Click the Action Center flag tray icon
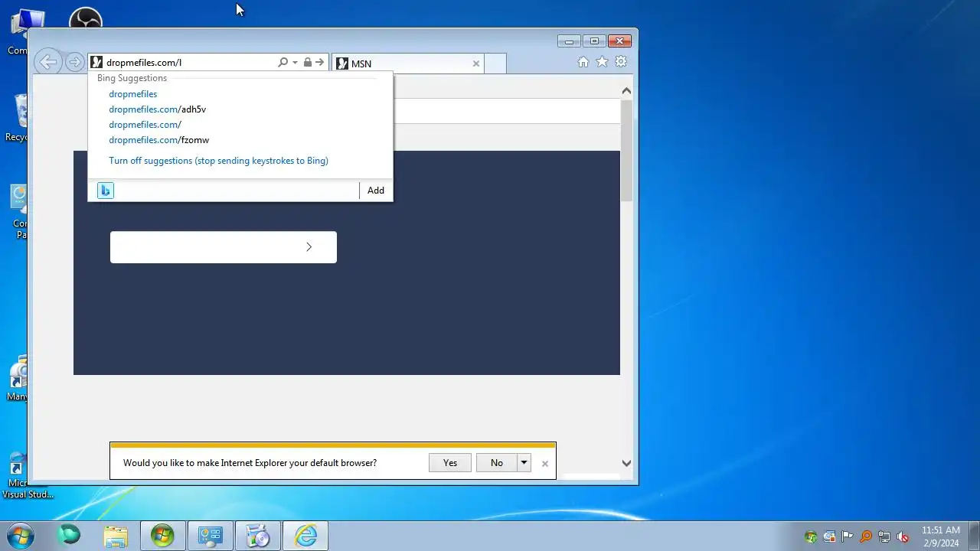This screenshot has height=551, width=980. (848, 536)
